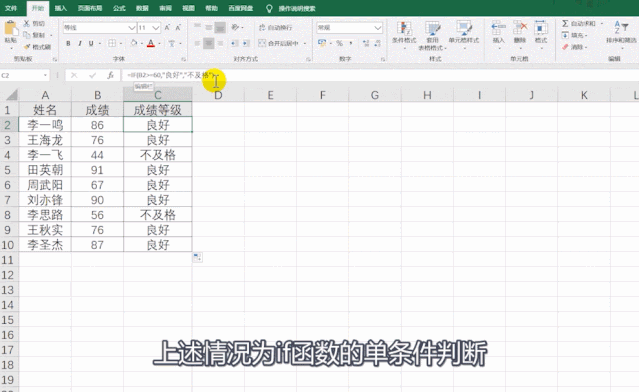Click the Paste clipboard icon
639x392 pixels.
pos(11,29)
